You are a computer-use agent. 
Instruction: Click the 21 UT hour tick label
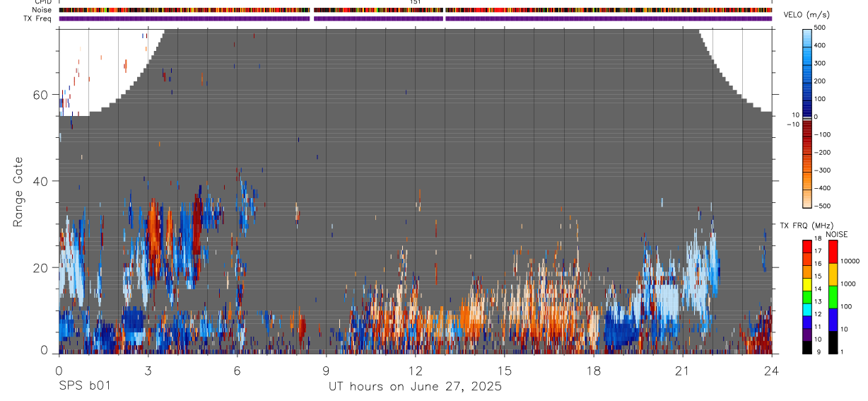pyautogui.click(x=682, y=370)
